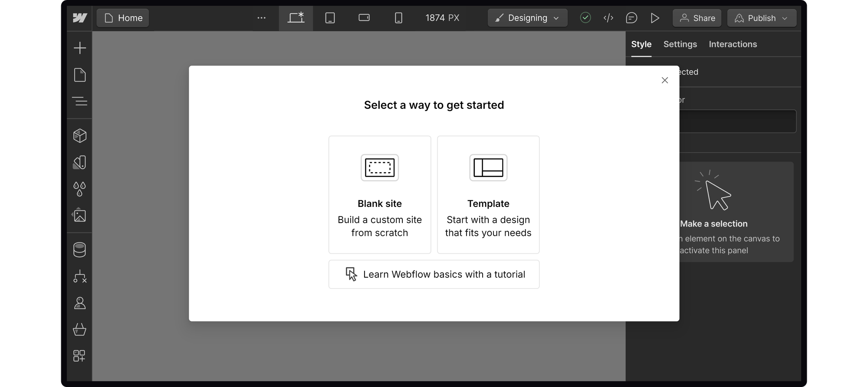Click the selector input field in Style panel

click(738, 121)
